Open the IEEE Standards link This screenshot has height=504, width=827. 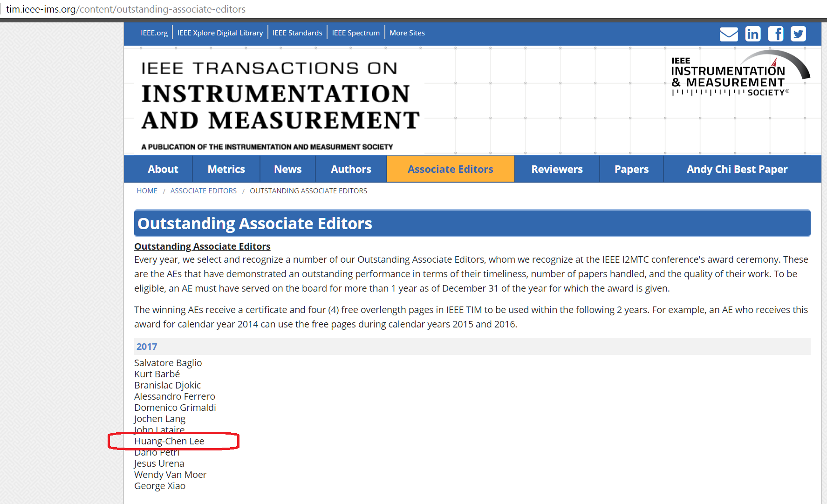pos(297,33)
